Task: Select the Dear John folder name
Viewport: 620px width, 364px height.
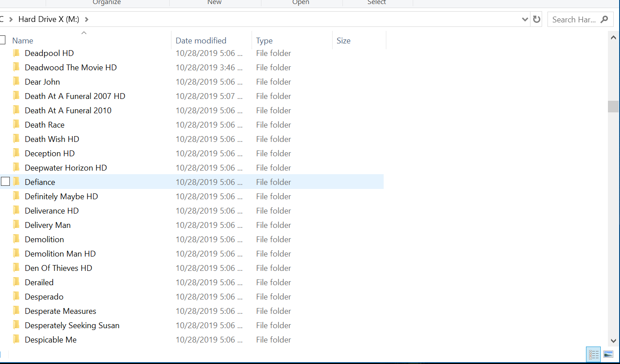Action: (x=43, y=82)
